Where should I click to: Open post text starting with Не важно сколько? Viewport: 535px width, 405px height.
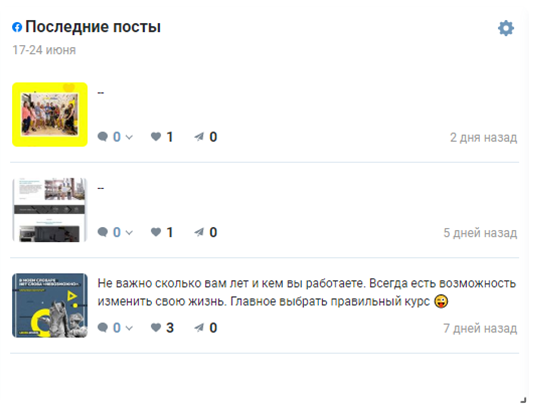[x=306, y=292]
